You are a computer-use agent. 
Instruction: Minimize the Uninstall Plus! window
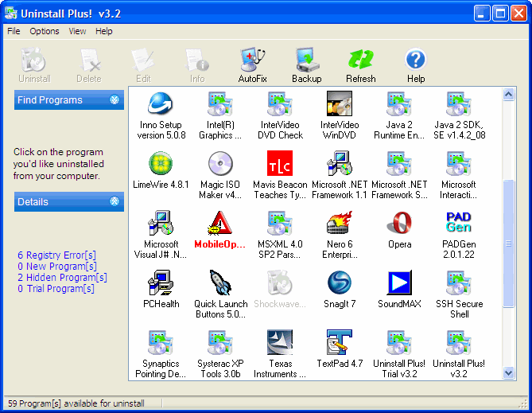(x=482, y=14)
